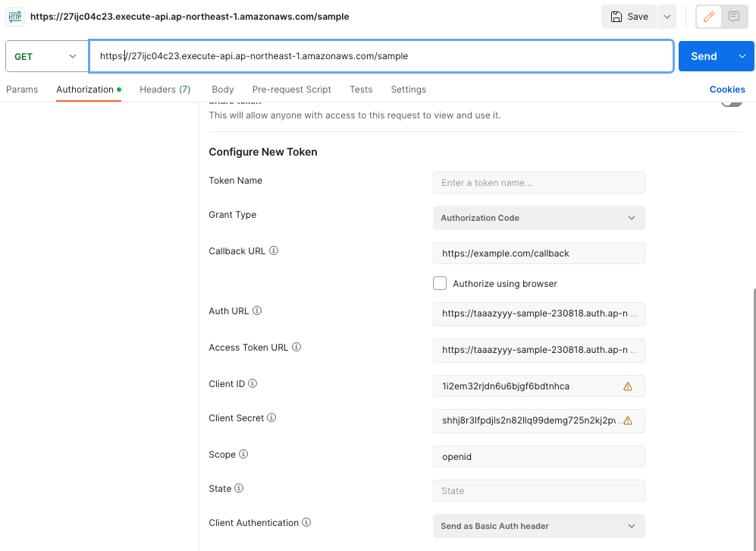Open the Client Authentication dropdown
This screenshot has width=756, height=551.
click(x=538, y=526)
